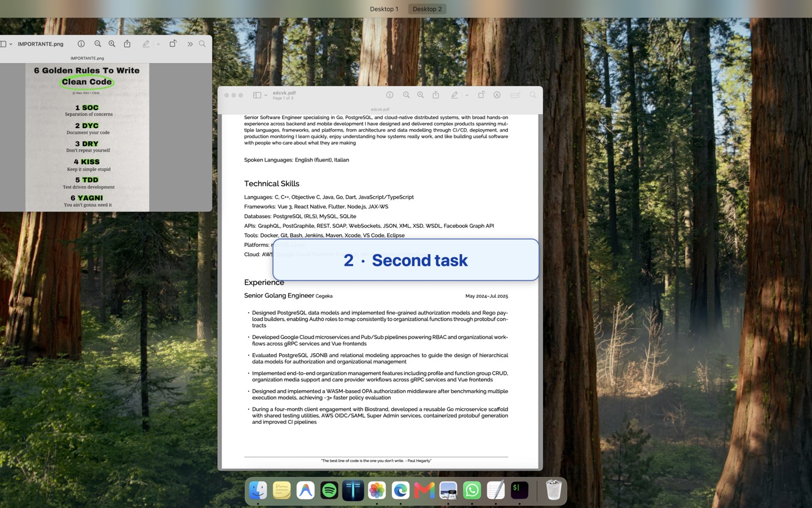
Task: Open Spotify from the Dock
Action: tap(329, 490)
